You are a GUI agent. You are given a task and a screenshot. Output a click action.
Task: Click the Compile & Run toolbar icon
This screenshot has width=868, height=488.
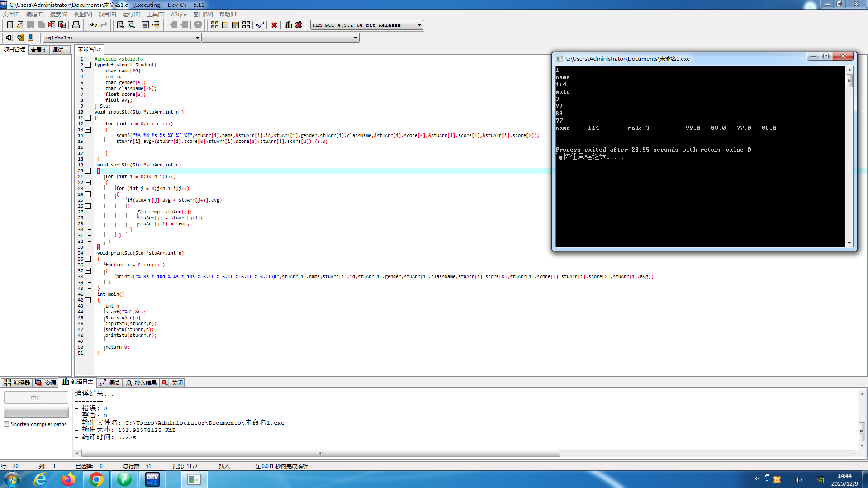[236, 25]
